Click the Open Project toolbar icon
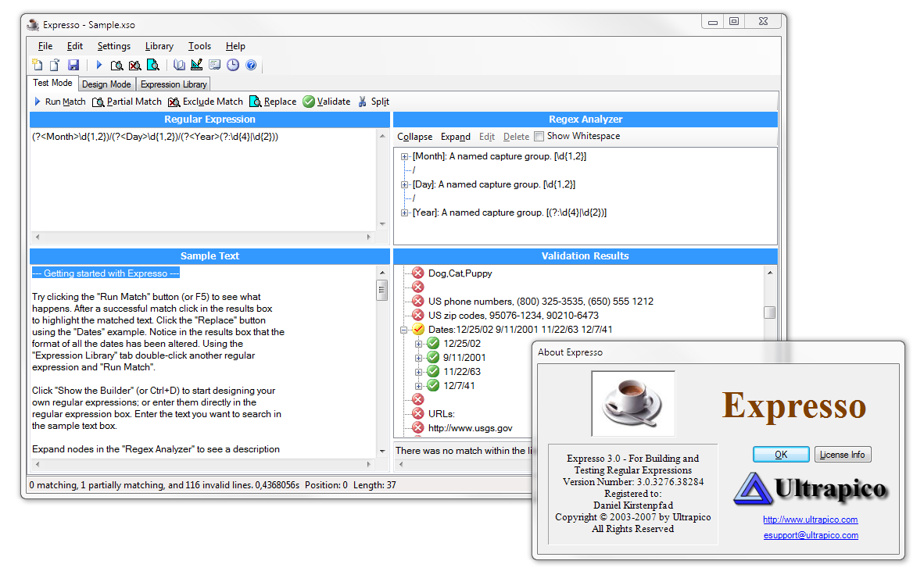 [55, 65]
